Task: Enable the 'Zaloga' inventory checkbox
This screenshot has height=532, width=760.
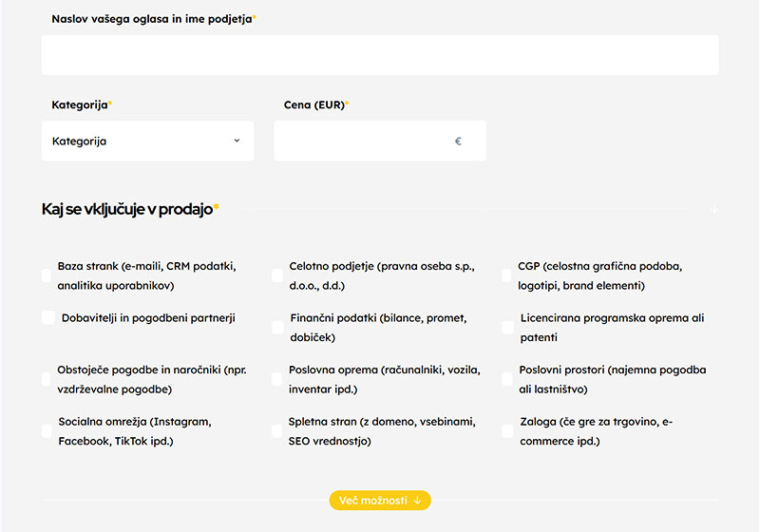Action: click(x=507, y=431)
